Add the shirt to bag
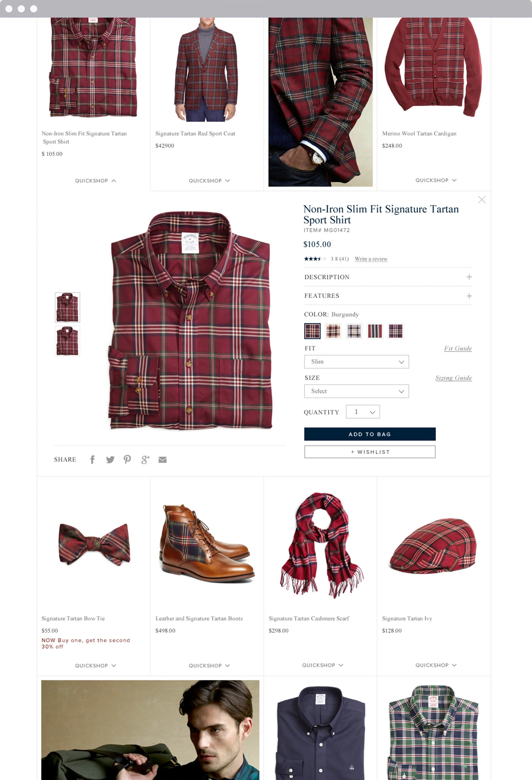 [370, 434]
